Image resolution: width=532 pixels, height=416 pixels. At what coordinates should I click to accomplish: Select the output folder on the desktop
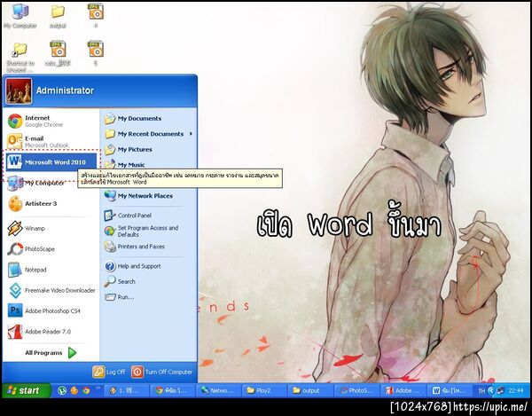58,16
